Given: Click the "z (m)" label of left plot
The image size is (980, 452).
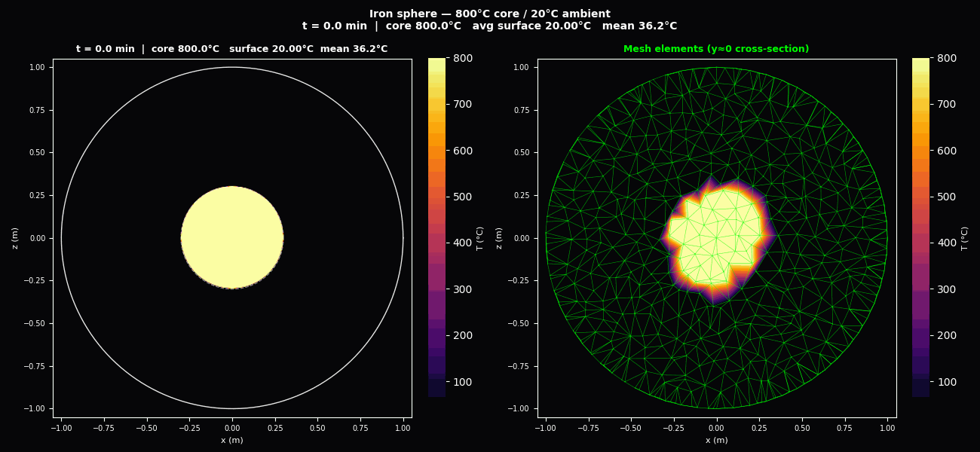Looking at the screenshot, I should coord(15,238).
